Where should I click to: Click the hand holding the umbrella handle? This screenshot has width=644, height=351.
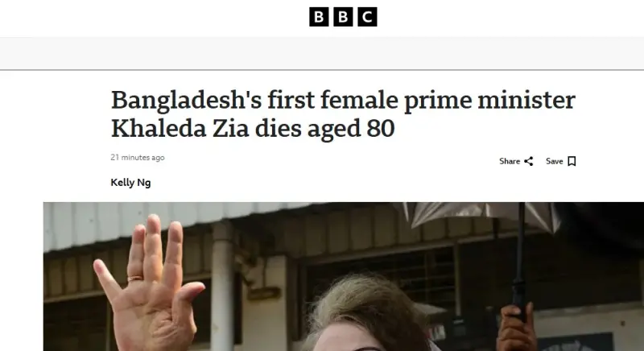click(x=516, y=324)
